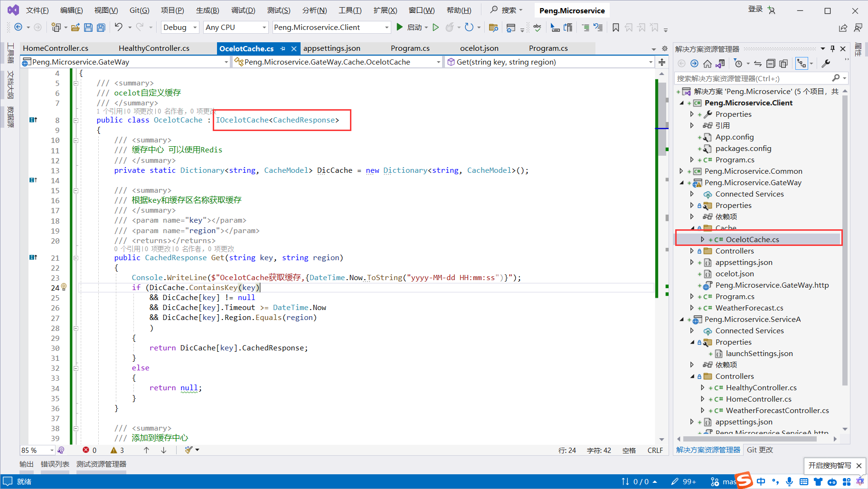Click Home icon in Solution Explorer toolbar
Screen dimensions: 868x489
tap(708, 64)
